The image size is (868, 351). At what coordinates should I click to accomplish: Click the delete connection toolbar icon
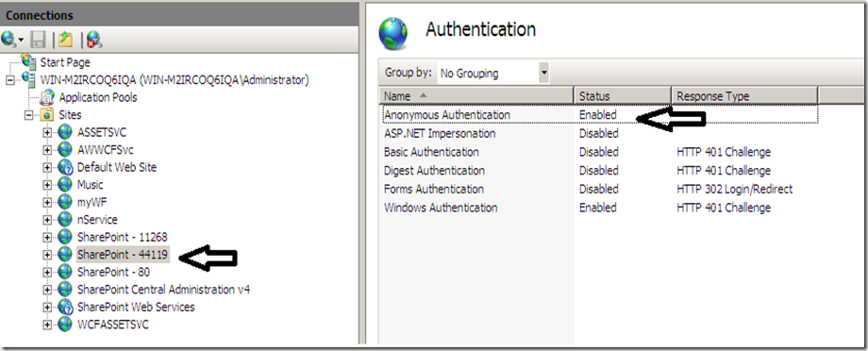tap(94, 40)
